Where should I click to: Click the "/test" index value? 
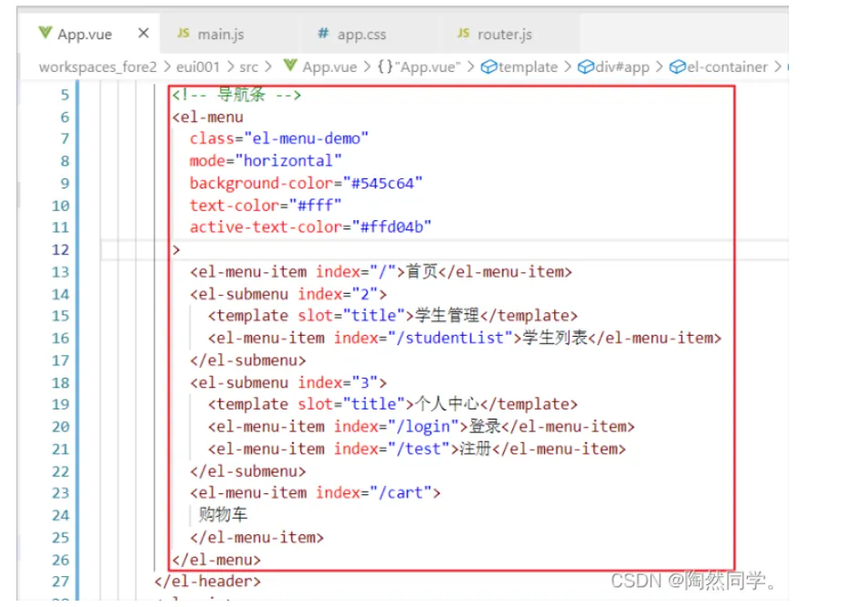[x=419, y=449]
